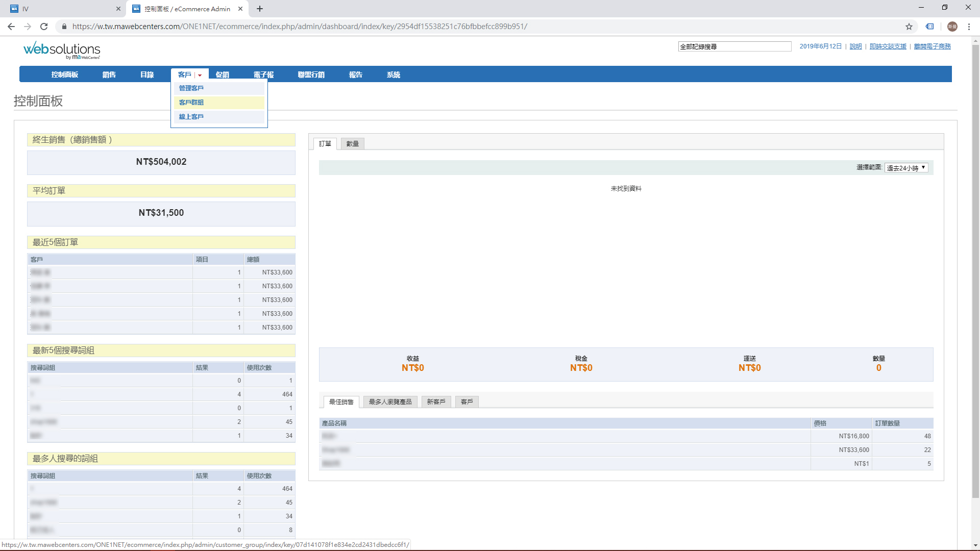Click the blue extension icon beside the star

[x=930, y=27]
